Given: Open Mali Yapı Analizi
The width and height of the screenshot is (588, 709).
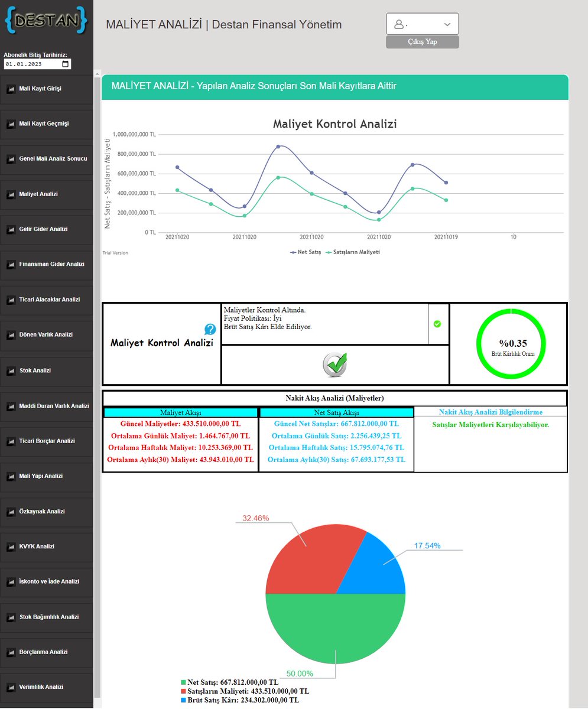Looking at the screenshot, I should click(x=47, y=476).
